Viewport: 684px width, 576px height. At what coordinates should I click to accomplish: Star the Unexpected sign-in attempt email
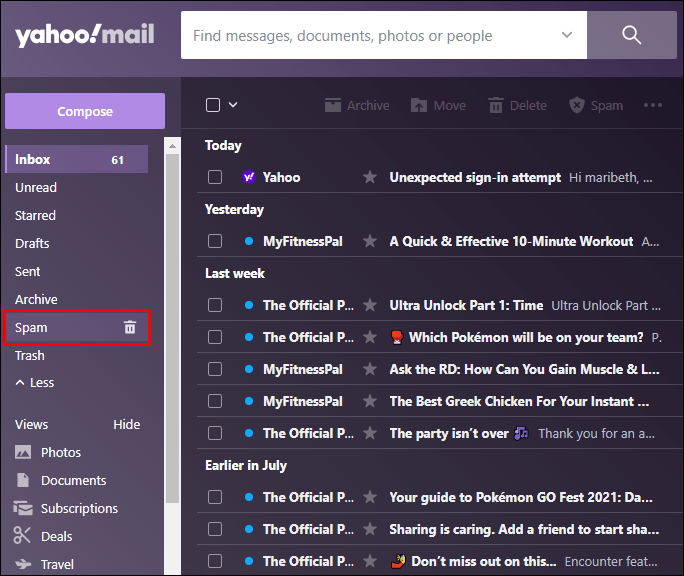pos(370,177)
